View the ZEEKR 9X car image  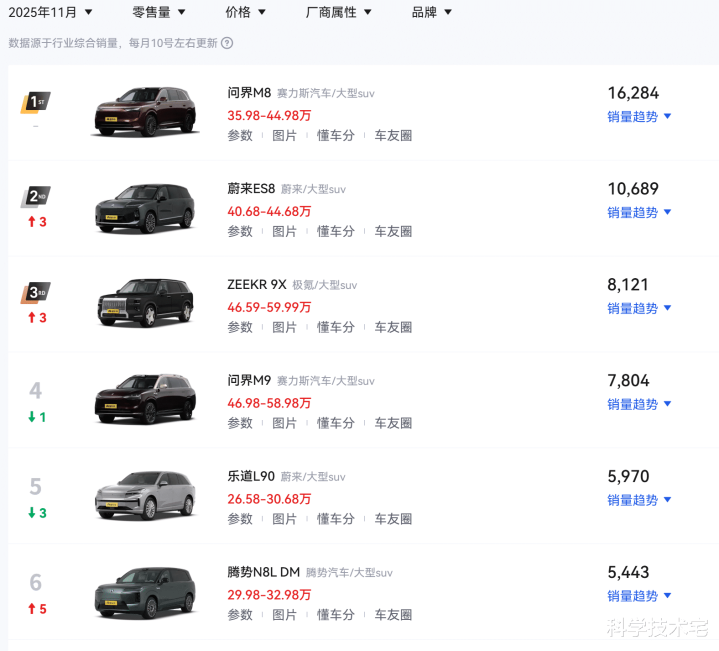coord(143,303)
